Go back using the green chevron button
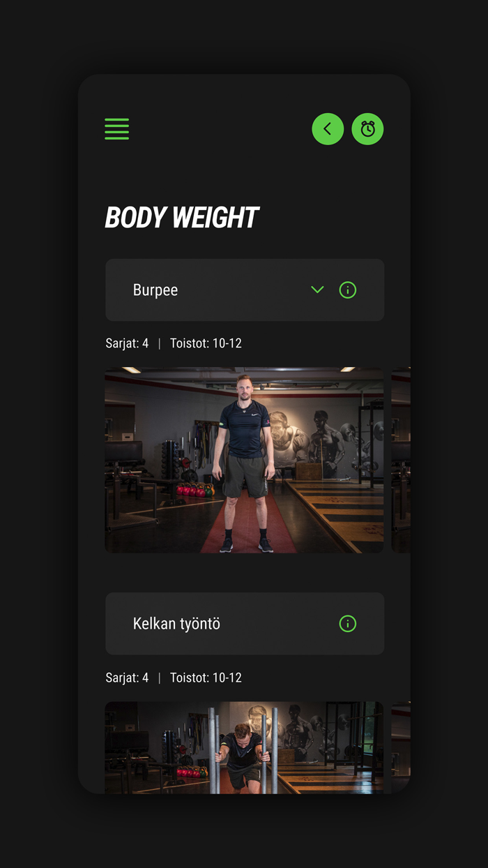Viewport: 488px width, 868px height. [x=328, y=129]
